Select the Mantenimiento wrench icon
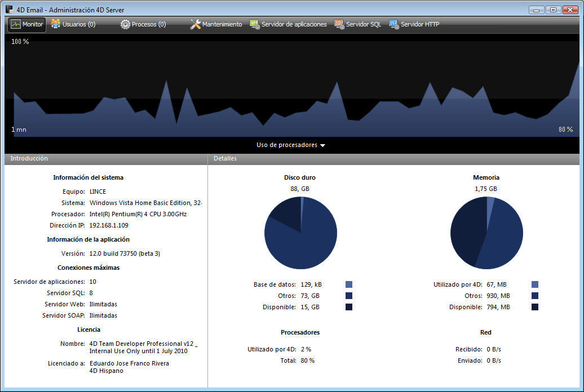 point(196,24)
